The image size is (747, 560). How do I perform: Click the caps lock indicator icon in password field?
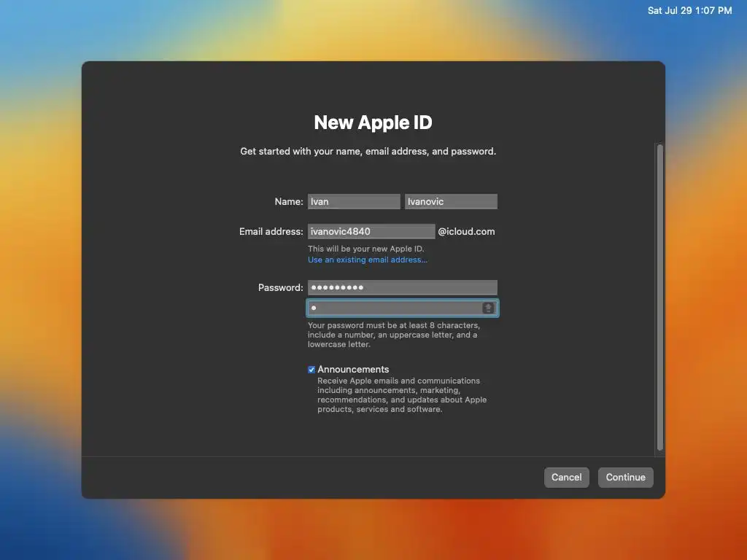(488, 308)
